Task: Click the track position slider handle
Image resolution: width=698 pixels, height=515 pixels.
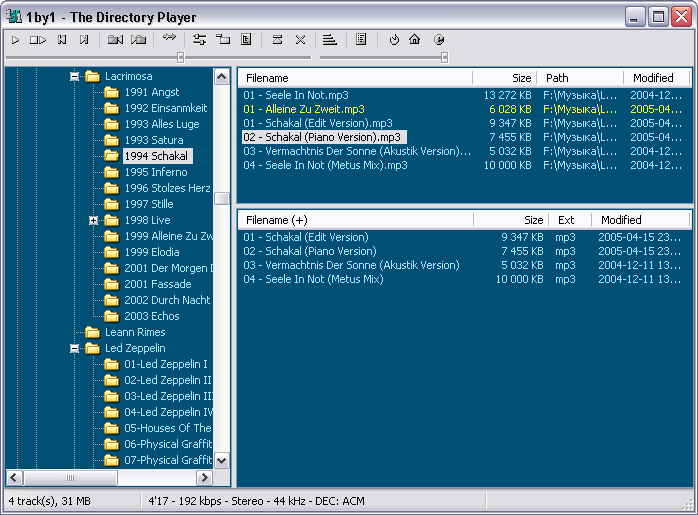Action: coord(180,57)
